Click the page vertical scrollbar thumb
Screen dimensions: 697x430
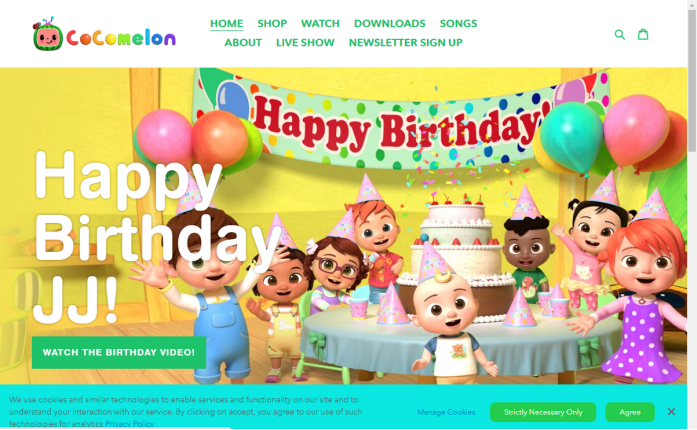click(692, 80)
